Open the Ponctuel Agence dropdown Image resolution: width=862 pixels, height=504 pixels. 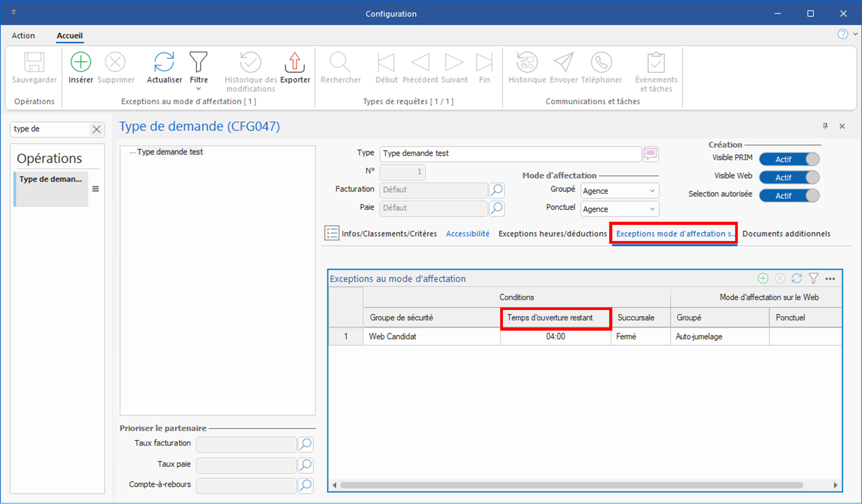[x=652, y=209]
